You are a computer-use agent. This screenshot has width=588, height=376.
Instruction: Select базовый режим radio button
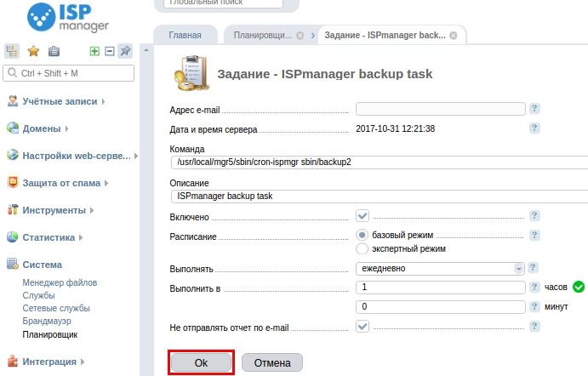[362, 235]
